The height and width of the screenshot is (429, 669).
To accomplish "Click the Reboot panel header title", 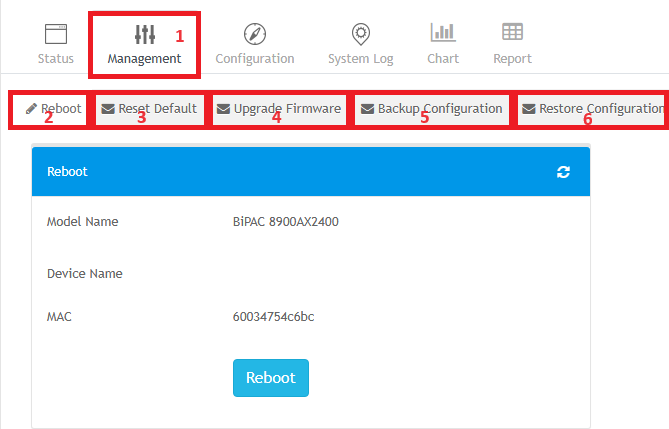I will click(67, 172).
